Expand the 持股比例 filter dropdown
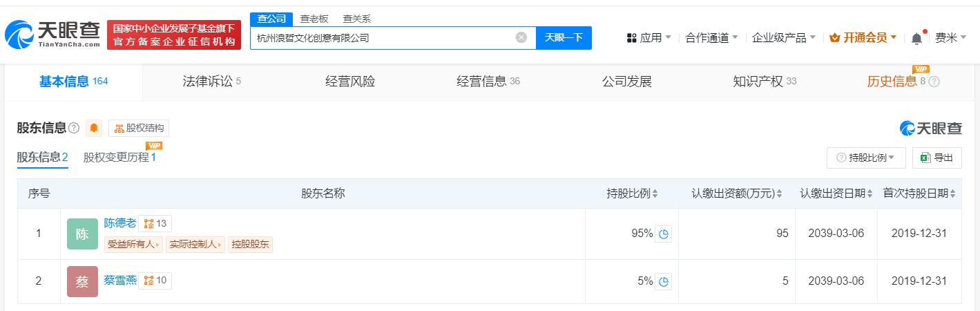 click(866, 158)
